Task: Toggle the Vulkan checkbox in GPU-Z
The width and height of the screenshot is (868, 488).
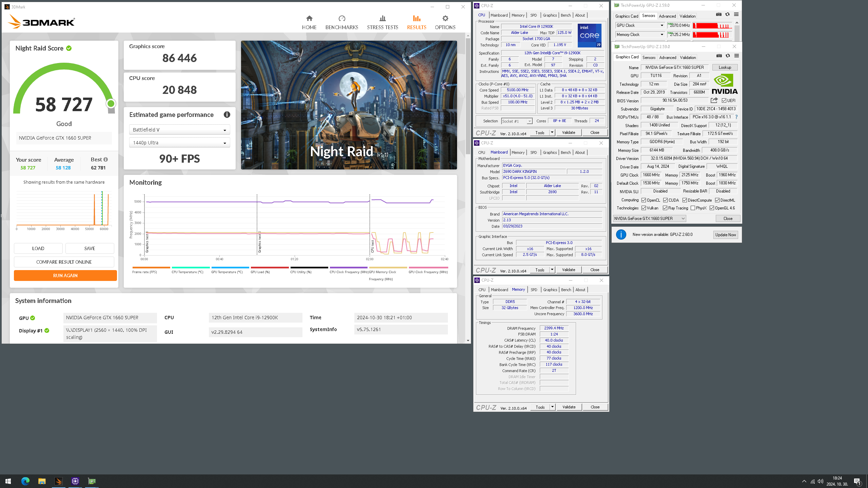Action: click(x=644, y=208)
